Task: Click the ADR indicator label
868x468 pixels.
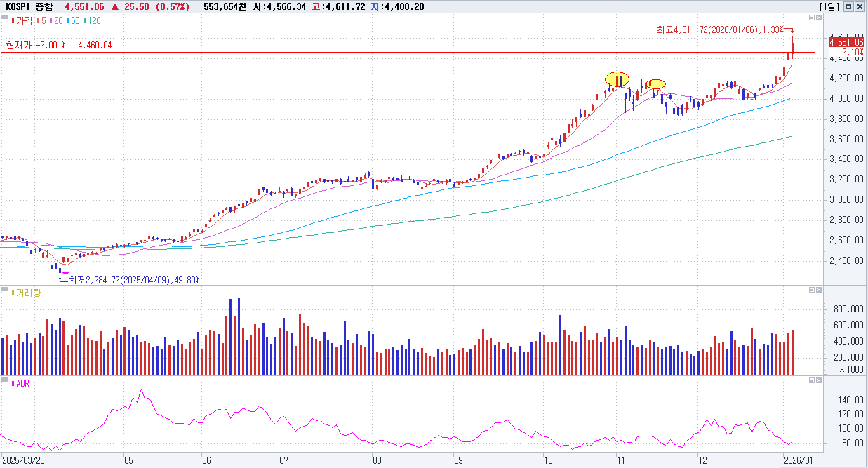Action: 22,383
